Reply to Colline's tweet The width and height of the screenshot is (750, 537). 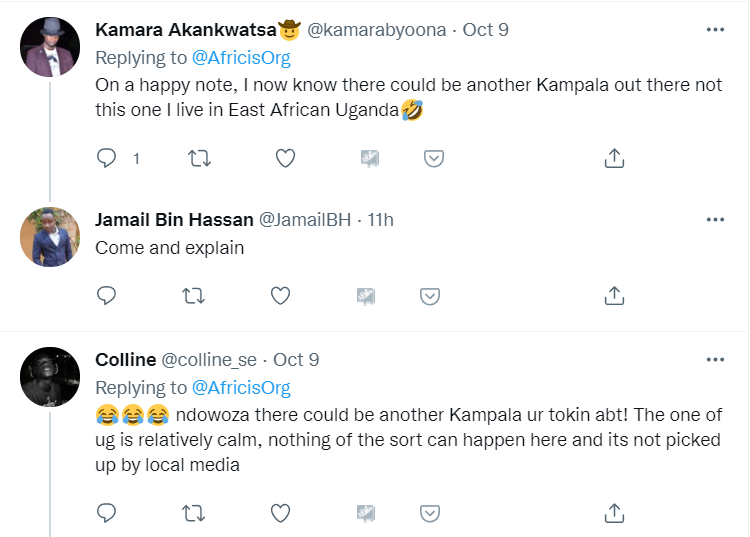107,513
